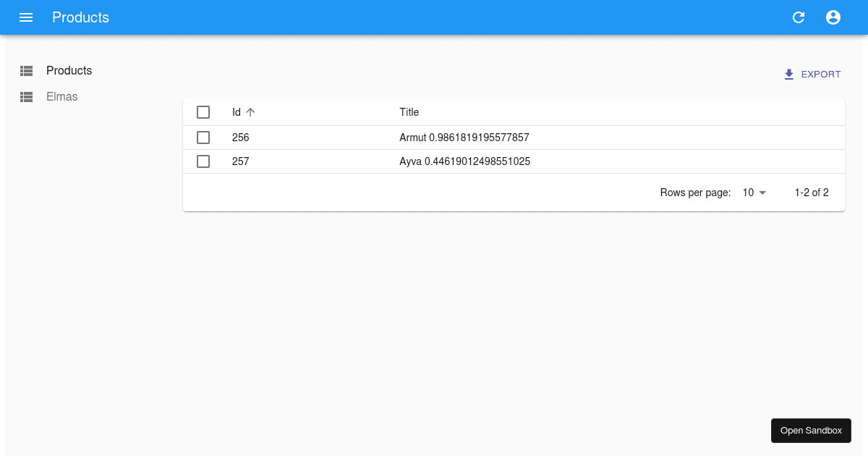Click the row for Armut product
868x456 pixels.
[x=464, y=138]
